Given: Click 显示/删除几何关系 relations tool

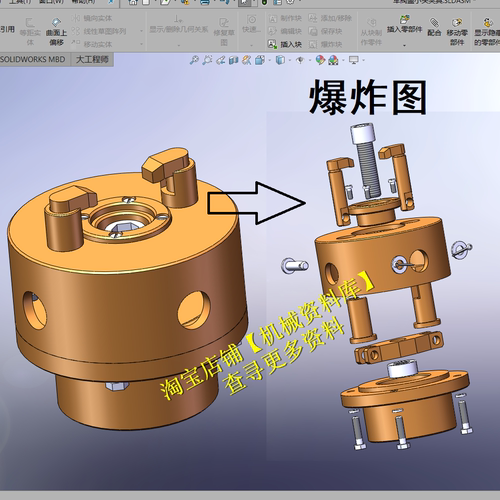Looking at the screenshot, I should 179,24.
